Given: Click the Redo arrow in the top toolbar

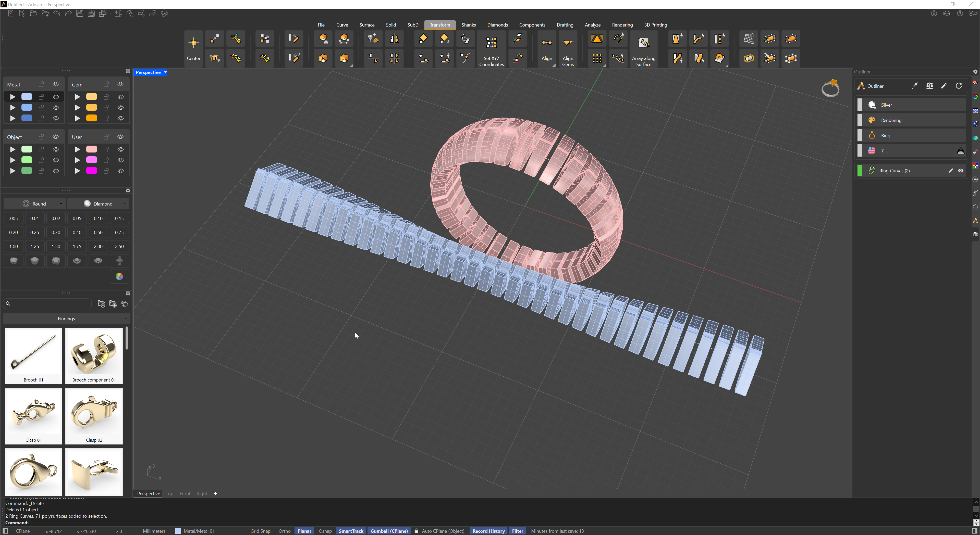Looking at the screenshot, I should 68,14.
